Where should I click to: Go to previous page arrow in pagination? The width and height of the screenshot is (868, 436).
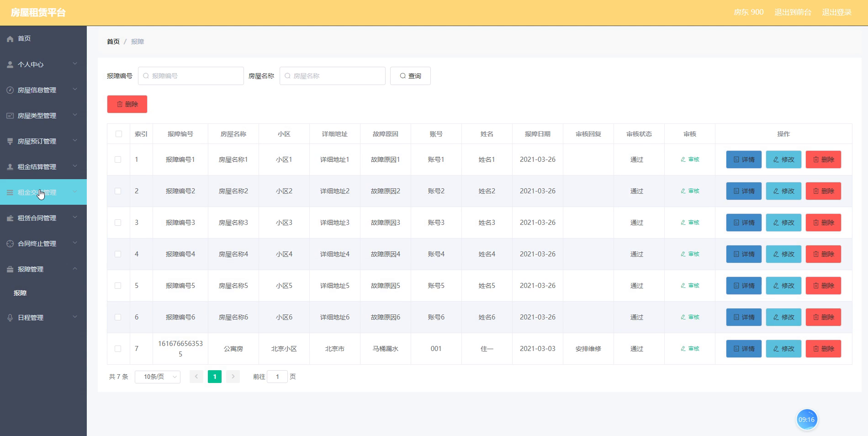coord(196,377)
